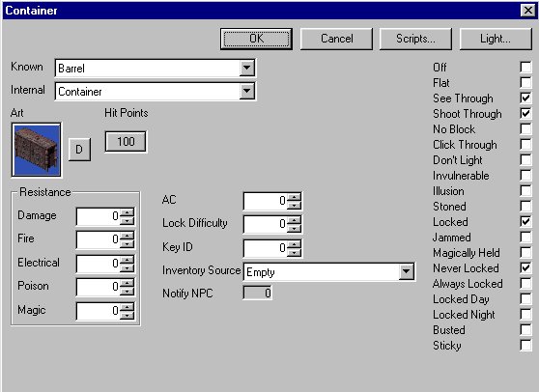Screen dimensions: 539x392
Task: Decrease Poison resistance with down arrow
Action: [128, 292]
